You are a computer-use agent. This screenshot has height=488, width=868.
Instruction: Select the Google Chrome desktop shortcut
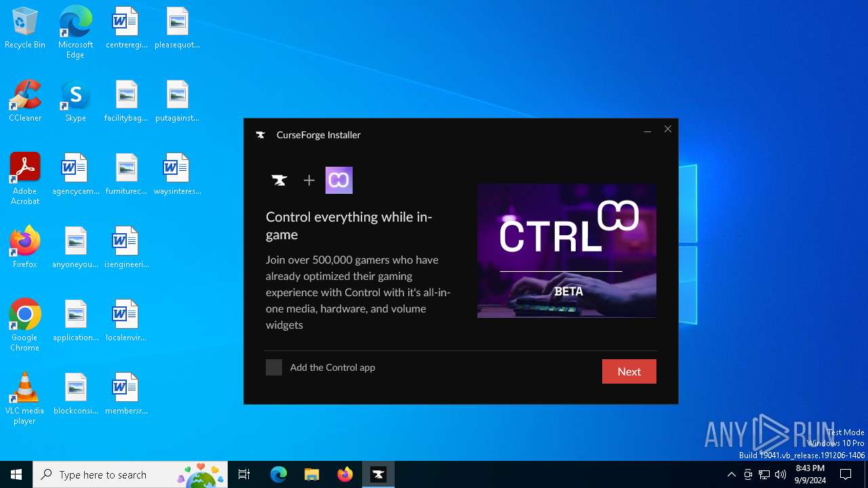pos(25,325)
